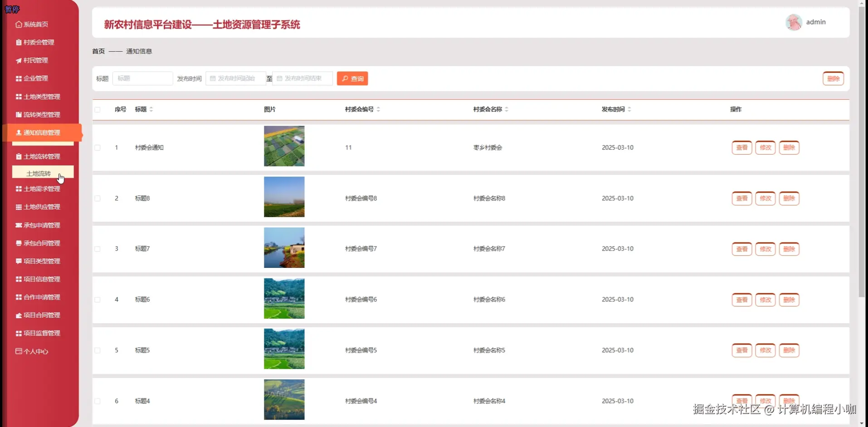The height and width of the screenshot is (427, 868).
Task: Select the 村委会管理 sidebar icon
Action: pyautogui.click(x=18, y=42)
